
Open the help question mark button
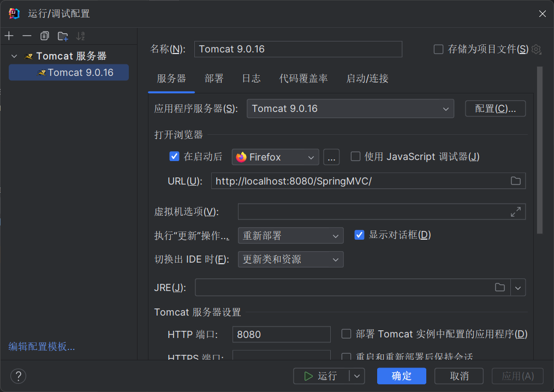19,376
